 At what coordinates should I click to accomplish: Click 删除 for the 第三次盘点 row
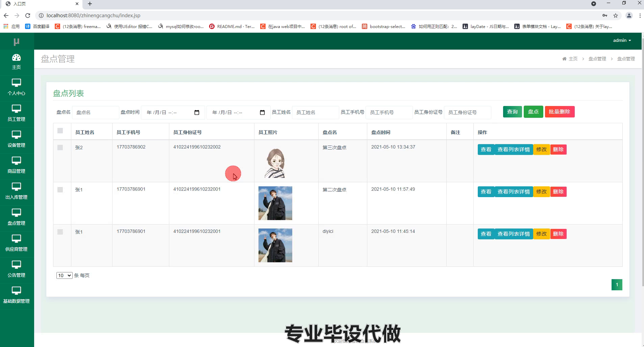tap(558, 150)
